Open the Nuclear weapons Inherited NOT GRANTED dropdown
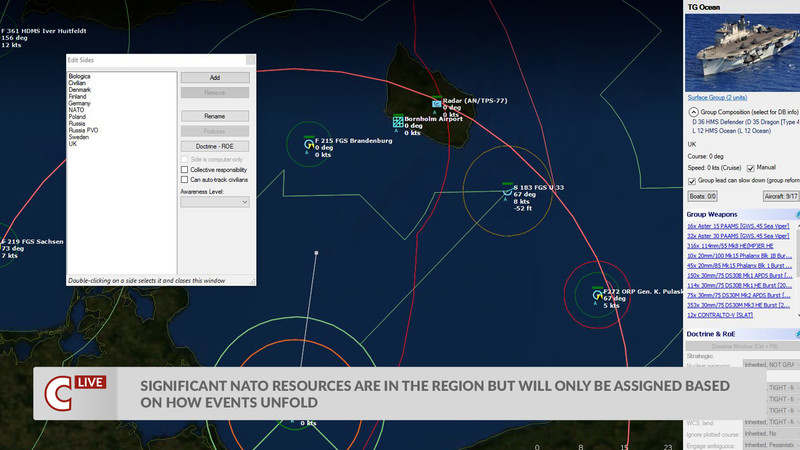This screenshot has width=800, height=450. 771,364
